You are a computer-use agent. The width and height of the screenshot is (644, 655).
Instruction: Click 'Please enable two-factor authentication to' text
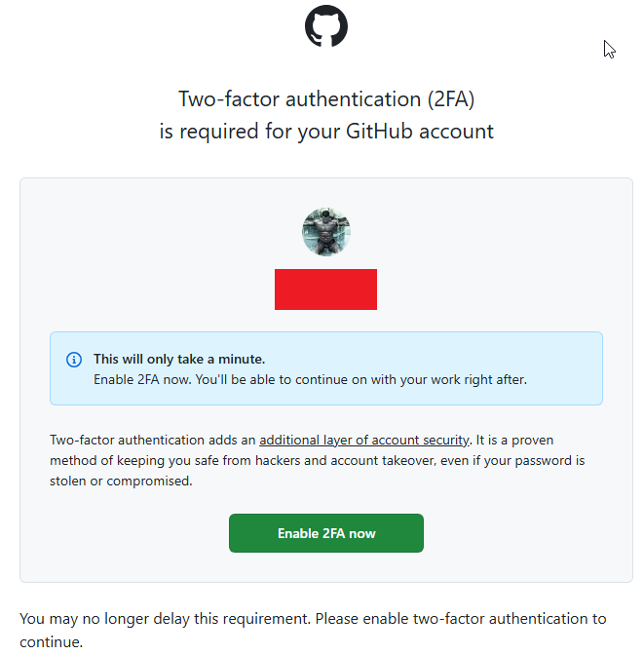(461, 619)
